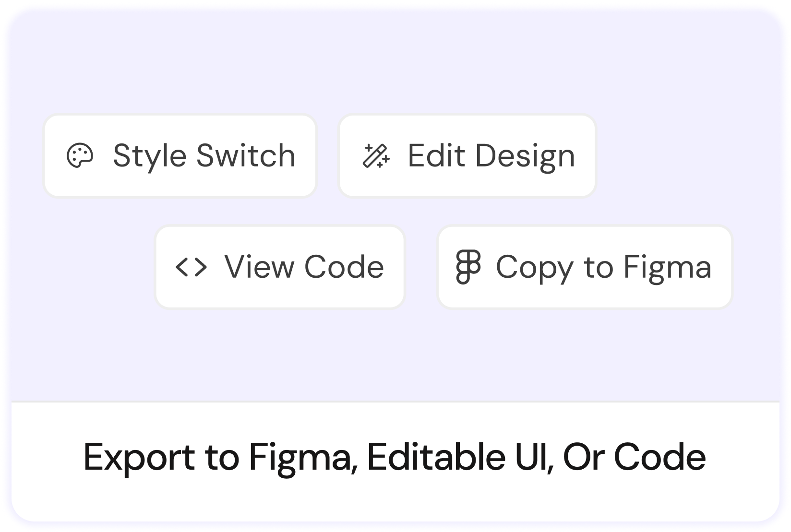Click the palette icon on Style Switch

(80, 156)
